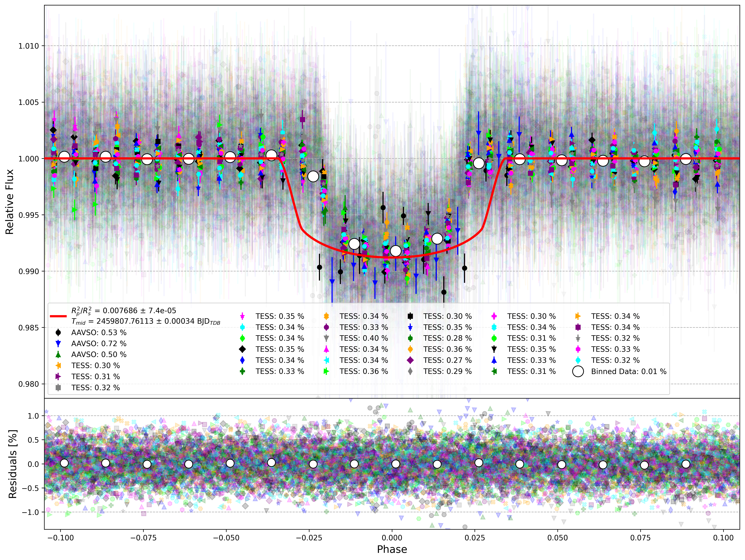Select the white circle Binned Data legend marker
745x560 pixels.
click(578, 371)
